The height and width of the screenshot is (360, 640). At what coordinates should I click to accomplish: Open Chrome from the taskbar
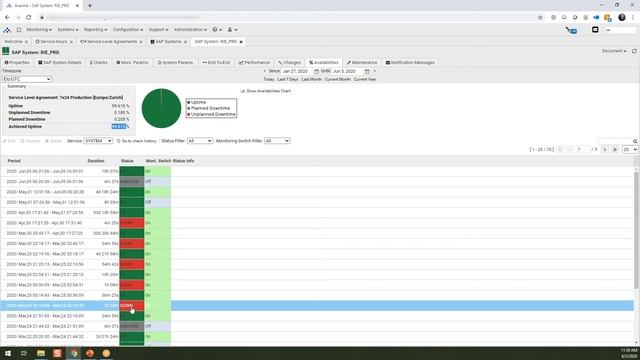(x=74, y=353)
